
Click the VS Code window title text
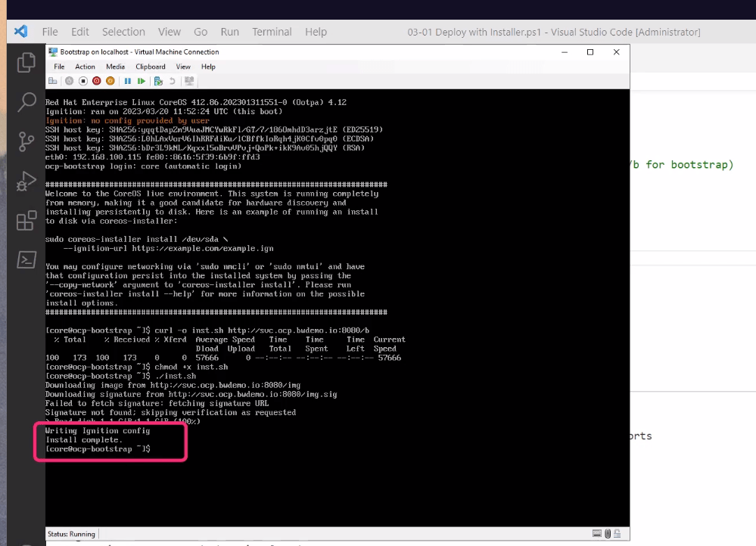[554, 32]
